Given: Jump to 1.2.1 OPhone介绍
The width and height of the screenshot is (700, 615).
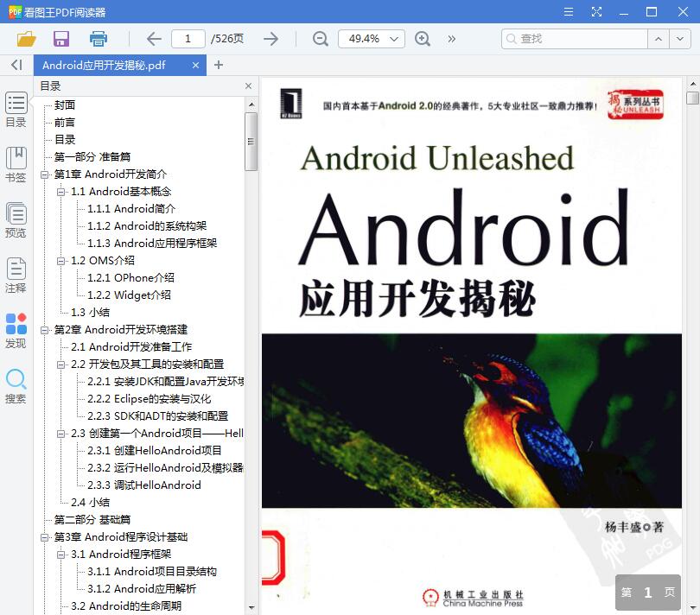Looking at the screenshot, I should (x=130, y=277).
